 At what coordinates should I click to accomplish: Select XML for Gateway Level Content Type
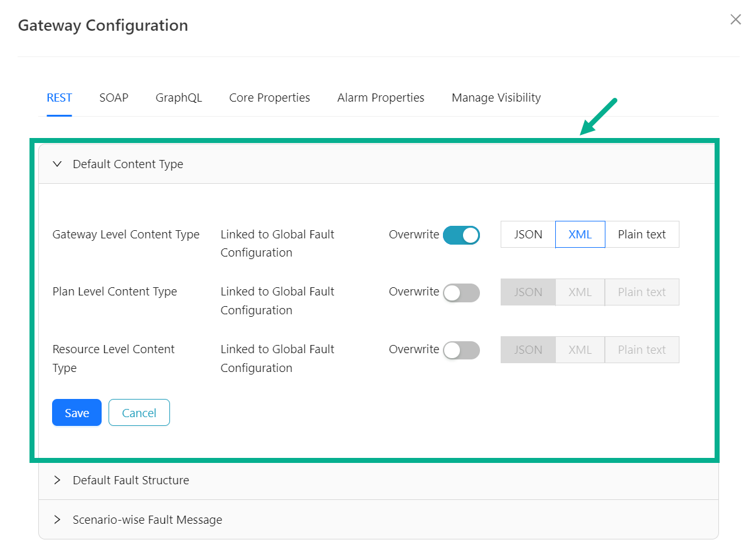(580, 235)
